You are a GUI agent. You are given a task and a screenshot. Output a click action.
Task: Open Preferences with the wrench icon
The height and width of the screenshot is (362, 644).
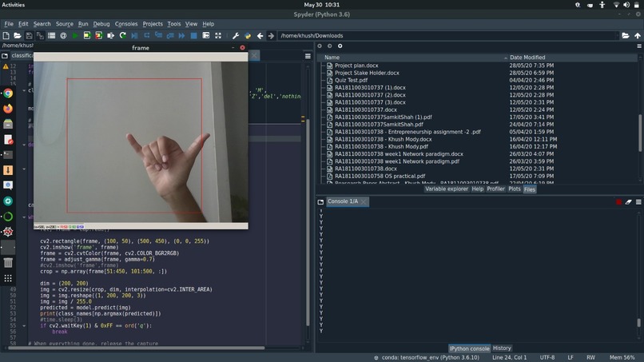pyautogui.click(x=236, y=36)
